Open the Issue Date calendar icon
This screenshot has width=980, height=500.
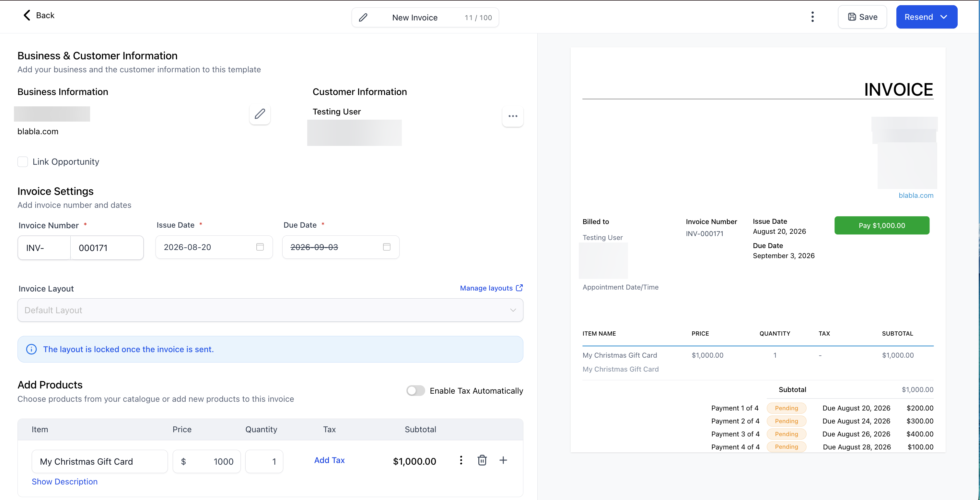coord(260,247)
